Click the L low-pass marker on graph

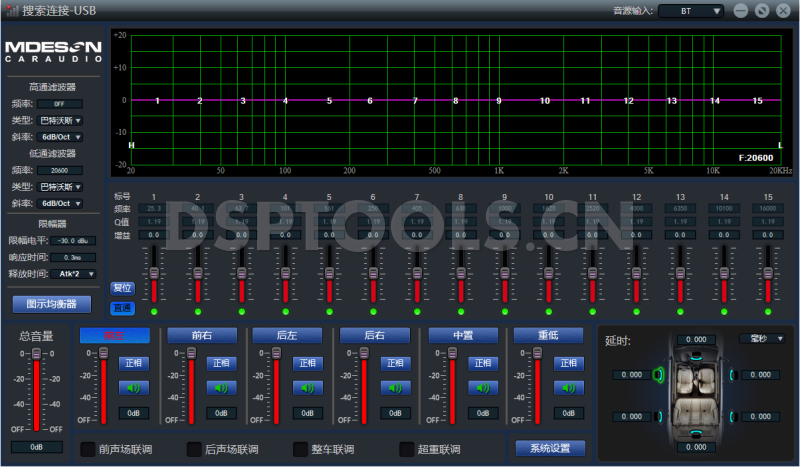click(x=780, y=145)
